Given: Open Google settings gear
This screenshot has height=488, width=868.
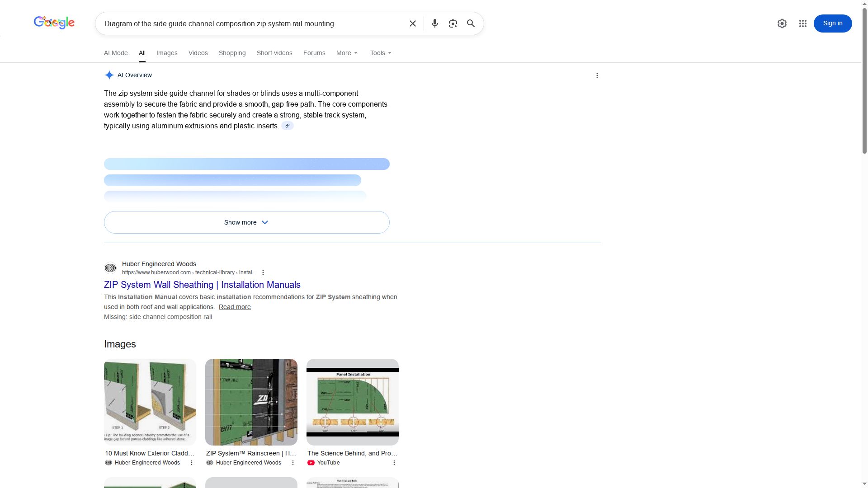Looking at the screenshot, I should (x=782, y=23).
